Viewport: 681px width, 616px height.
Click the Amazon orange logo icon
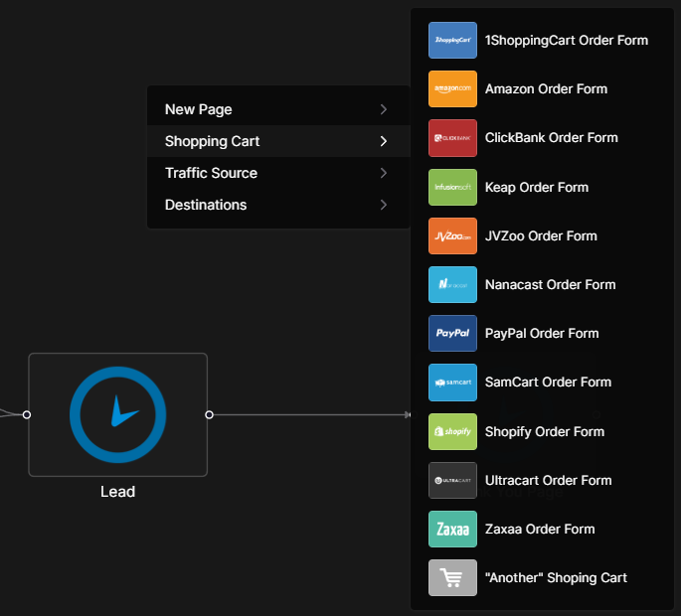452,88
